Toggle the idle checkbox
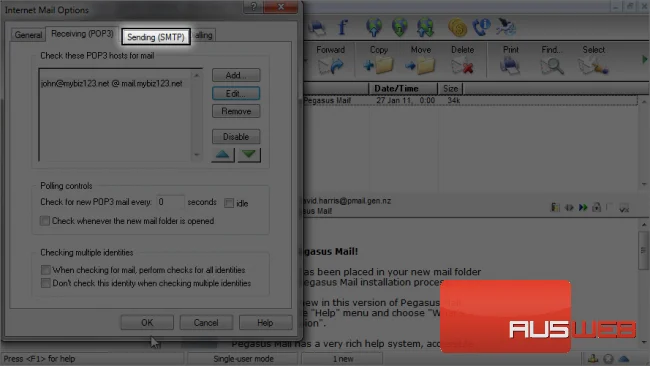This screenshot has height=366, width=650. pyautogui.click(x=229, y=203)
